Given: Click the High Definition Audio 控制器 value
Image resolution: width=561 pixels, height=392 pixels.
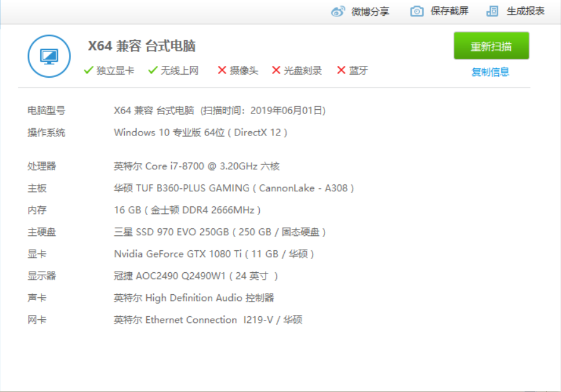Looking at the screenshot, I should (194, 298).
